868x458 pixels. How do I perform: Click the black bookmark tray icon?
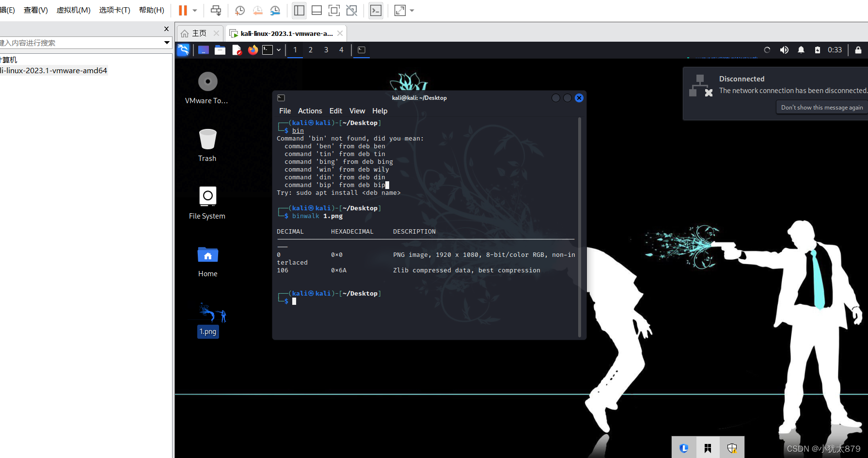(708, 448)
